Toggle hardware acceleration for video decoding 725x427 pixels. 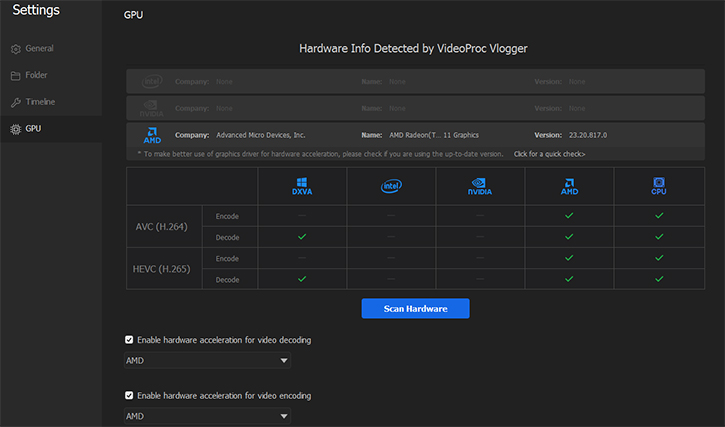(x=129, y=340)
